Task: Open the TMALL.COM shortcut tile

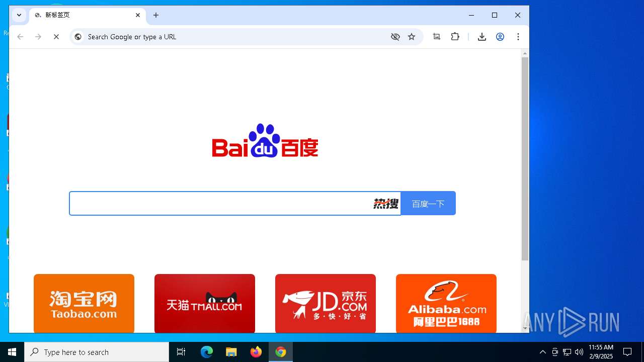Action: 205,303
